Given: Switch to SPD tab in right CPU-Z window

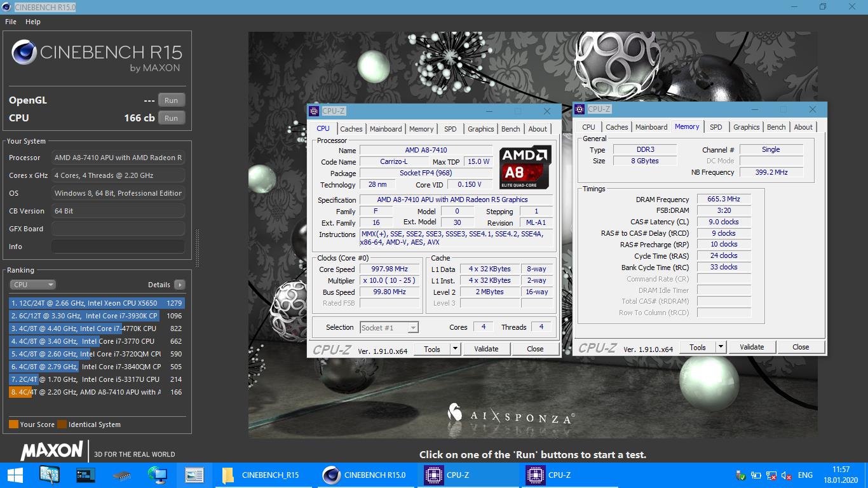Looking at the screenshot, I should tap(716, 127).
